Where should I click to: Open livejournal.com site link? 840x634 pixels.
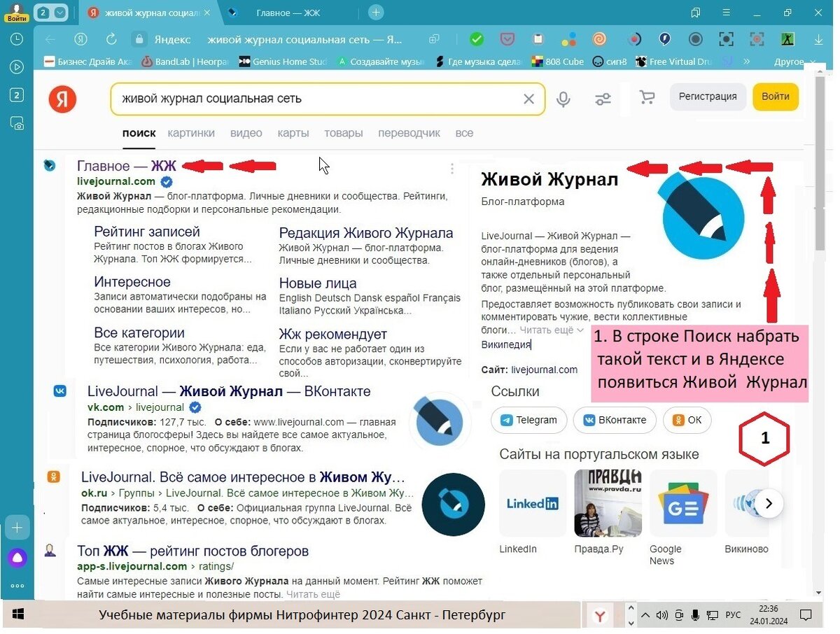(x=545, y=370)
